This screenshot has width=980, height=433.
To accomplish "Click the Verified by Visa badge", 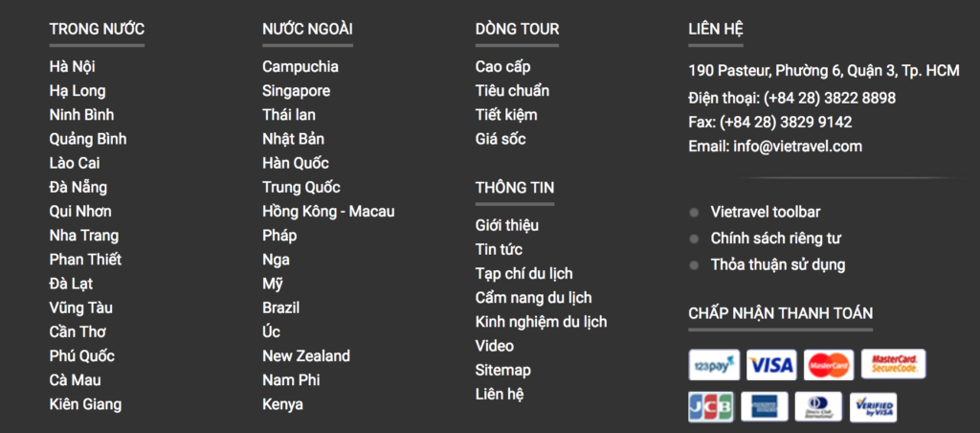I will [x=873, y=408].
